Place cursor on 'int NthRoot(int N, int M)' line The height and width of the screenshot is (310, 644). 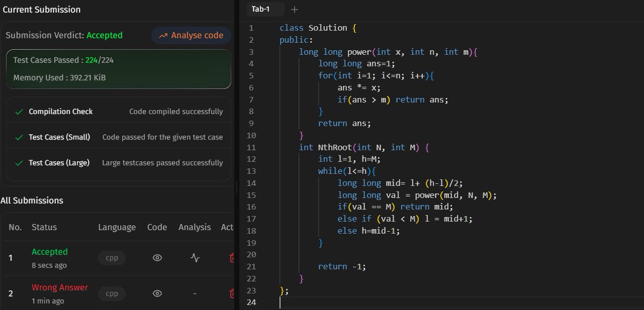pyautogui.click(x=365, y=147)
